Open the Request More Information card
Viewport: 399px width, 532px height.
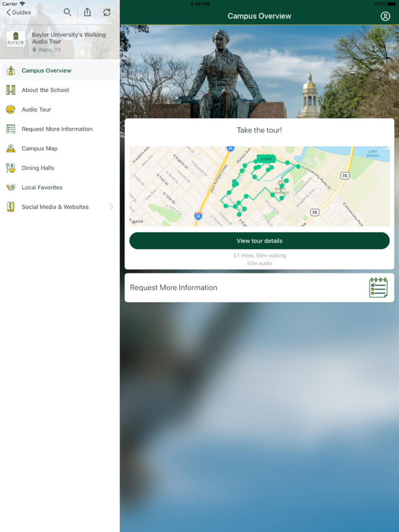click(259, 288)
